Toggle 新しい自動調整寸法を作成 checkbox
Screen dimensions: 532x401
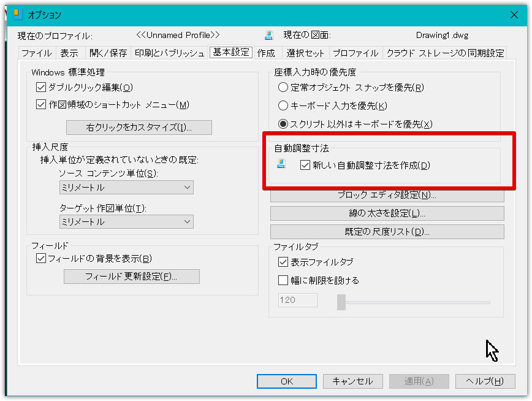click(x=305, y=166)
